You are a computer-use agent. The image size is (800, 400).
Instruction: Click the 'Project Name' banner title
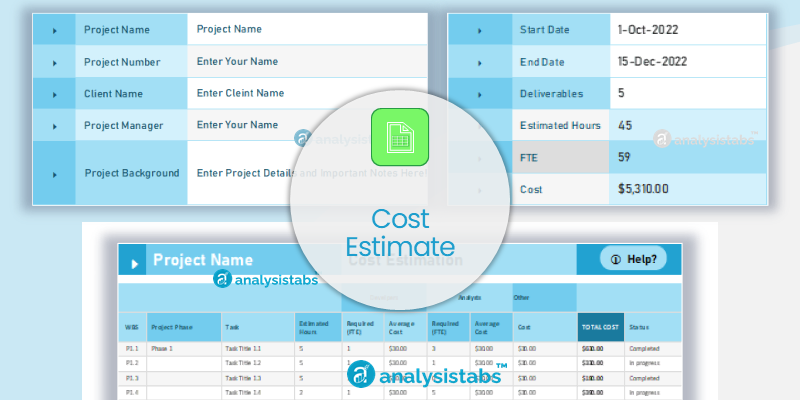click(x=203, y=260)
